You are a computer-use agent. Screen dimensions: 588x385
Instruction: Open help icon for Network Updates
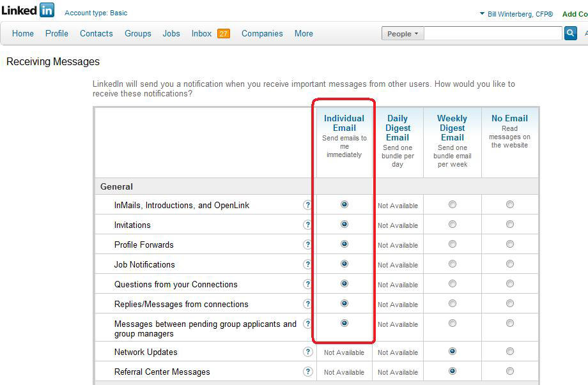pyautogui.click(x=307, y=352)
